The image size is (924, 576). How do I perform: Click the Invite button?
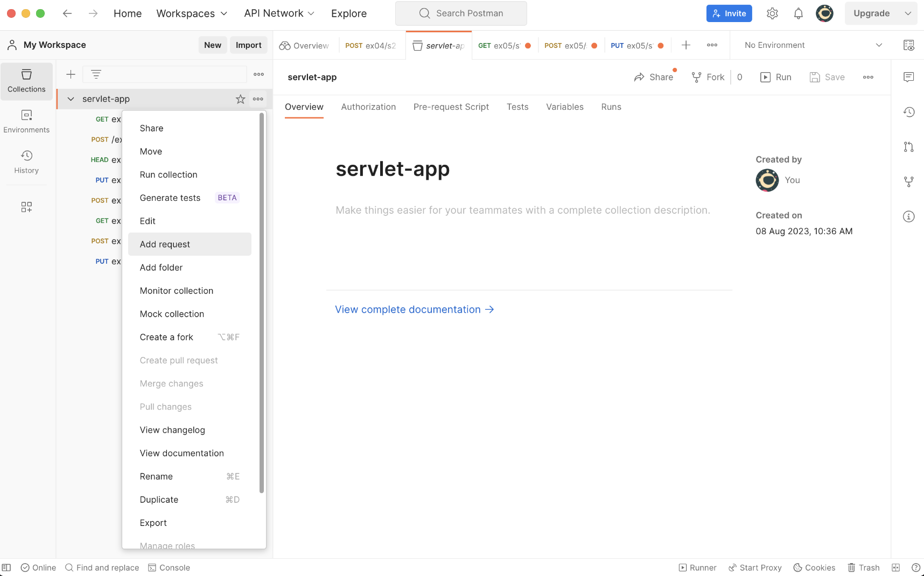tap(729, 13)
